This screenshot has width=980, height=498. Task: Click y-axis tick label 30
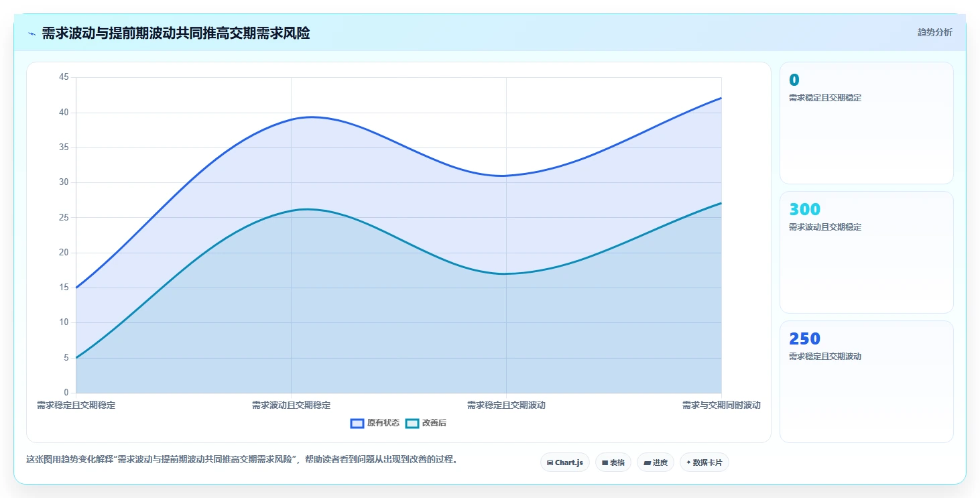click(x=64, y=182)
